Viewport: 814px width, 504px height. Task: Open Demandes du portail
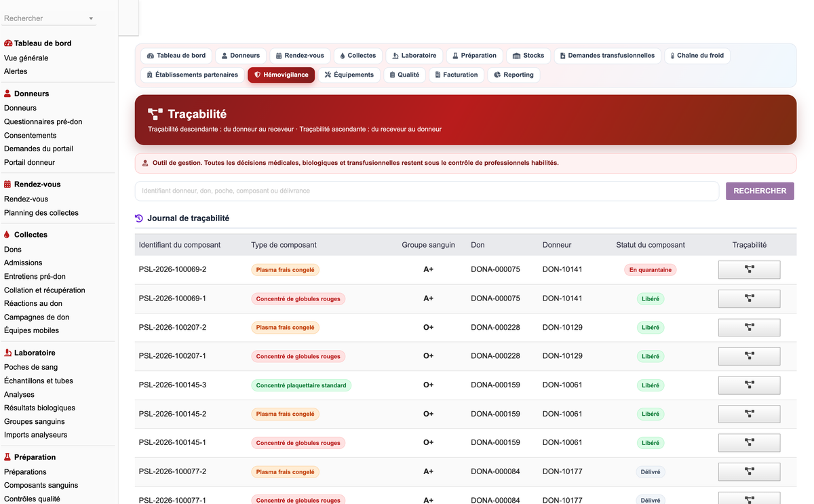pyautogui.click(x=38, y=149)
